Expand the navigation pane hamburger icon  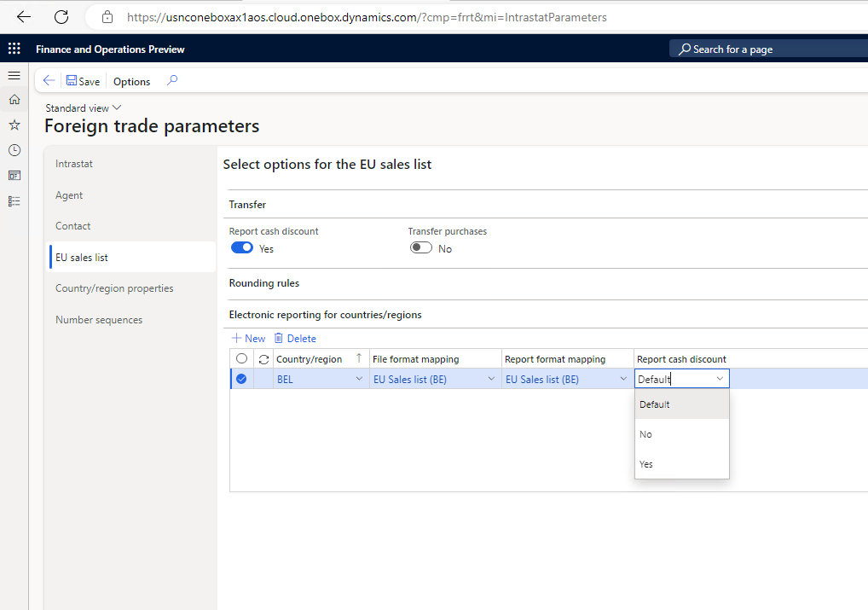click(x=14, y=75)
